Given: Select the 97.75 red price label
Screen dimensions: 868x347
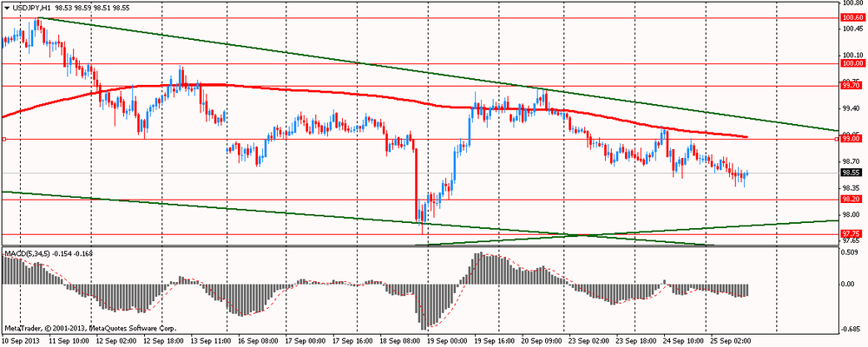Looking at the screenshot, I should click(x=851, y=233).
